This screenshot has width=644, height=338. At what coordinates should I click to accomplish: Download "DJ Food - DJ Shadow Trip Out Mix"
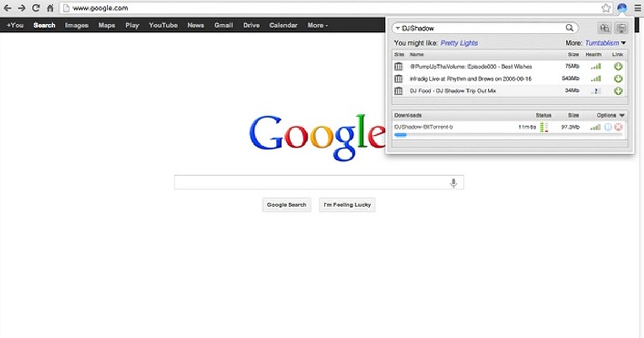pyautogui.click(x=618, y=91)
